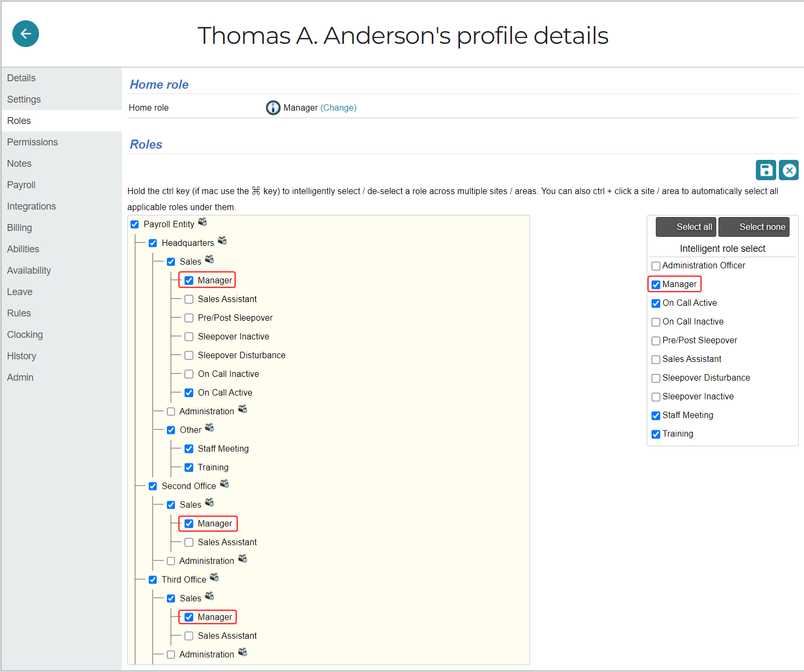The height and width of the screenshot is (672, 804).
Task: Click the people icon beside Administration under Headquarters
Action: (x=242, y=409)
